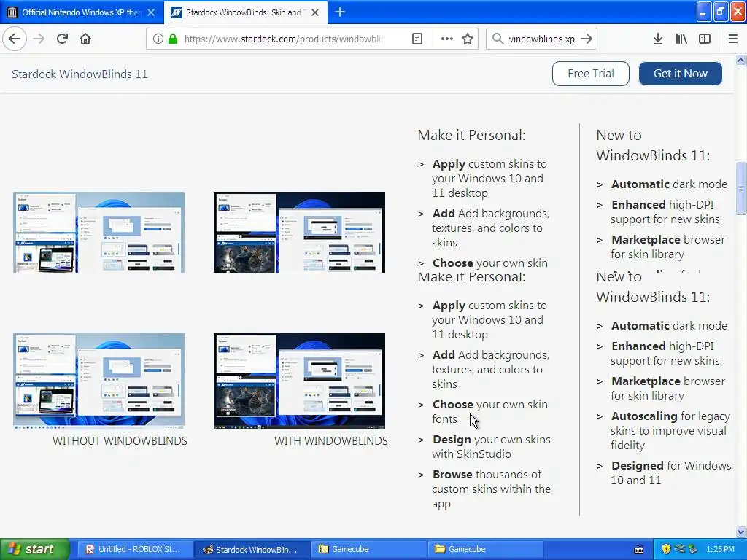Go back using the browser back arrow

point(15,39)
